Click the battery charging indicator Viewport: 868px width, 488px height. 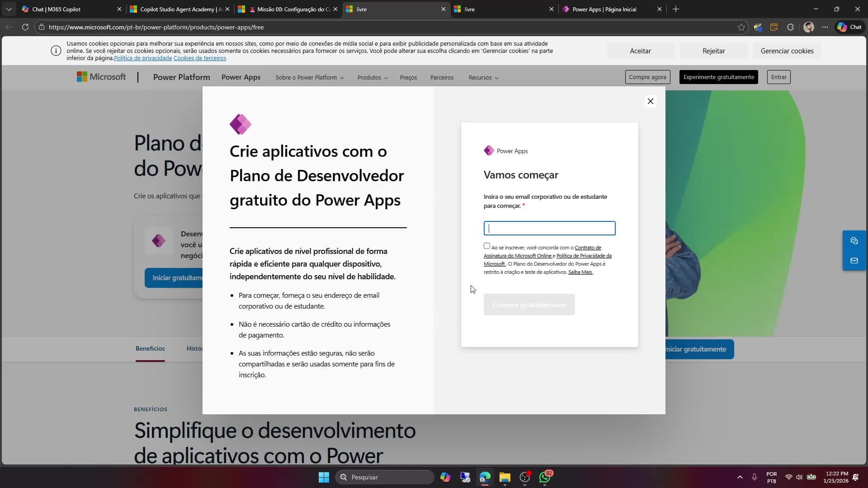[812, 477]
